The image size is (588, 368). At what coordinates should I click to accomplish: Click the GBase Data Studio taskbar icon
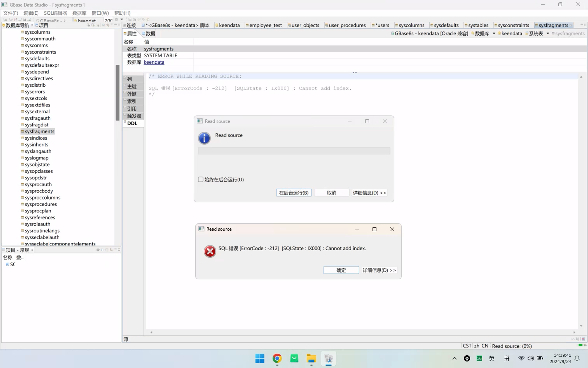click(328, 358)
